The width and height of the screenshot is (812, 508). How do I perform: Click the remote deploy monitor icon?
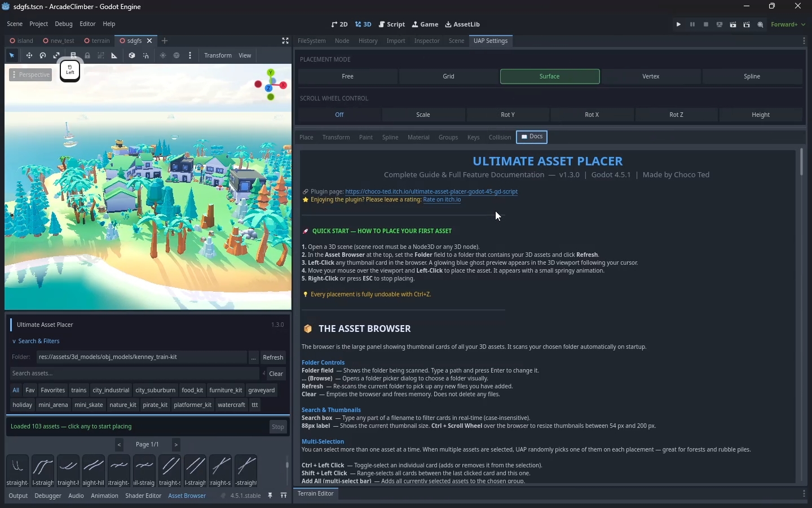tap(720, 25)
